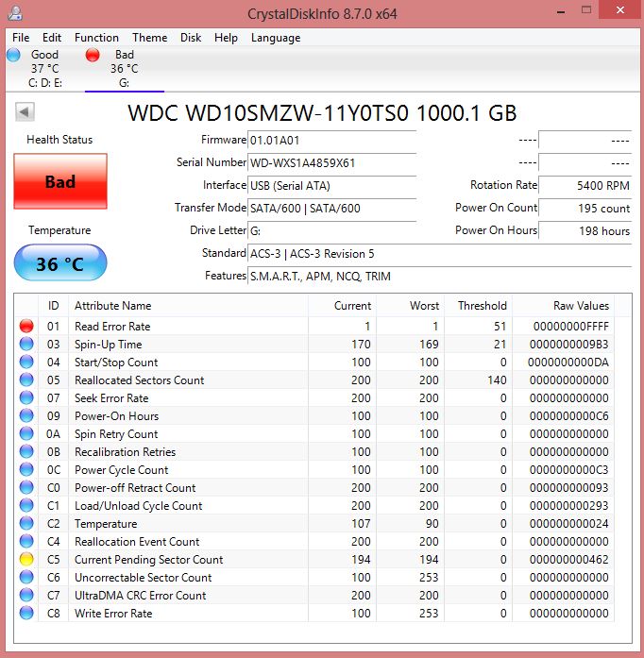The height and width of the screenshot is (658, 644).
Task: Open the File menu
Action: pyautogui.click(x=21, y=38)
